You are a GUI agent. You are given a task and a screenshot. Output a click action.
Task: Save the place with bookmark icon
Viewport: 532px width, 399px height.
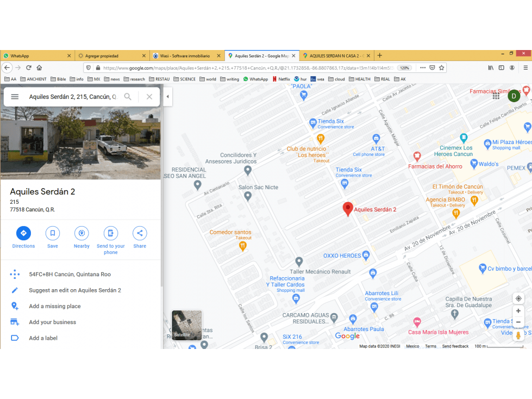point(53,233)
